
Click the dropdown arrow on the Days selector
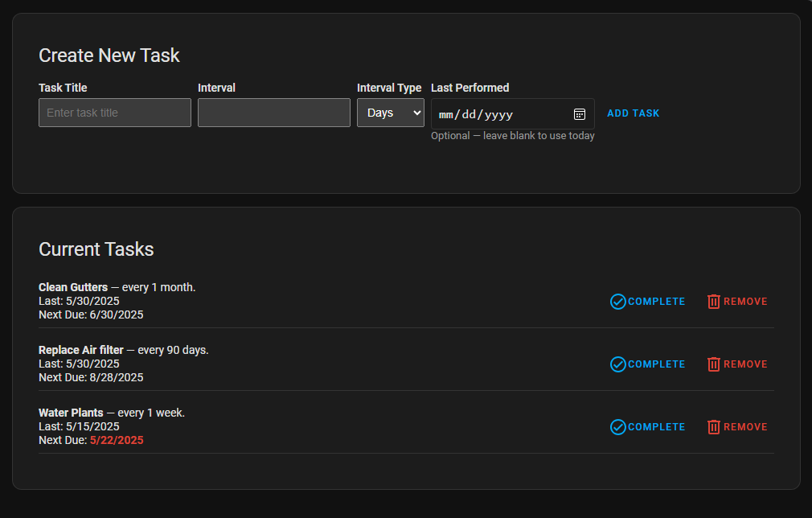click(x=416, y=113)
